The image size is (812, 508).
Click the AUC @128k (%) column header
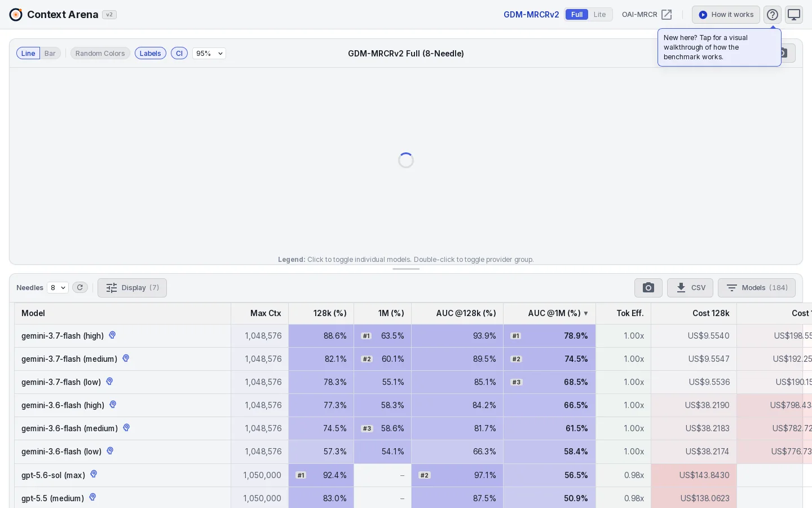(x=457, y=313)
